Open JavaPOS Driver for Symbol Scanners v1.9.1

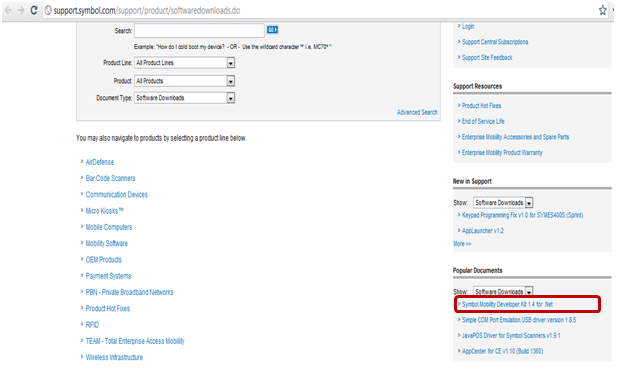[x=511, y=336]
